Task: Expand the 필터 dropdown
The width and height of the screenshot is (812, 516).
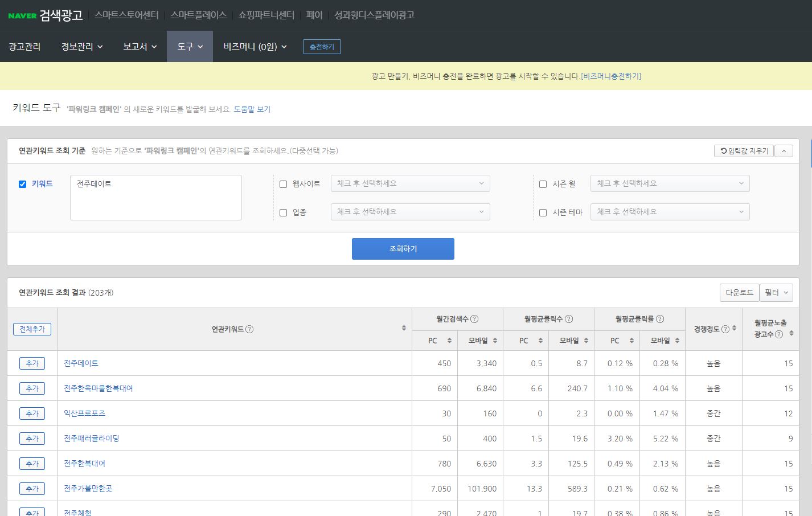Action: click(776, 293)
